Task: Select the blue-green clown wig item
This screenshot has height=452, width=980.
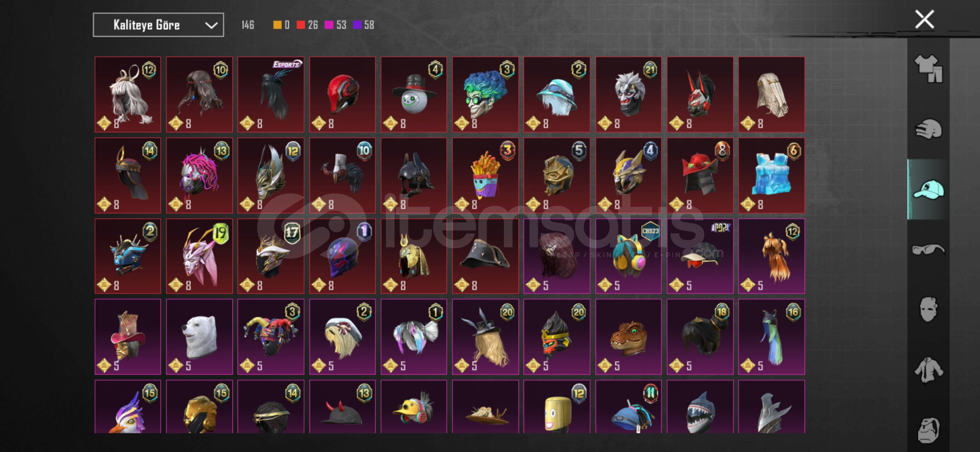Action: [x=485, y=95]
